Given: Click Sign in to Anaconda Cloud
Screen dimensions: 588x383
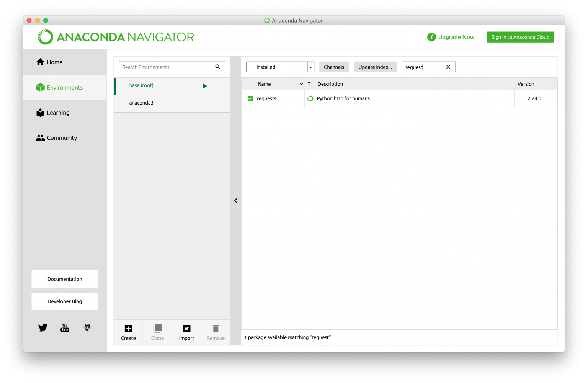Looking at the screenshot, I should [x=520, y=37].
